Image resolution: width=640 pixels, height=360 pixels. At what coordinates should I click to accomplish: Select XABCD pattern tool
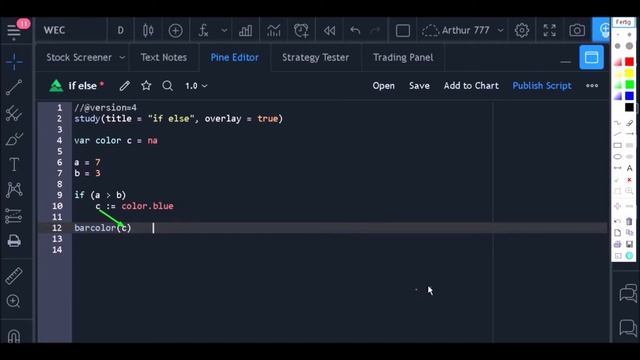tap(14, 190)
